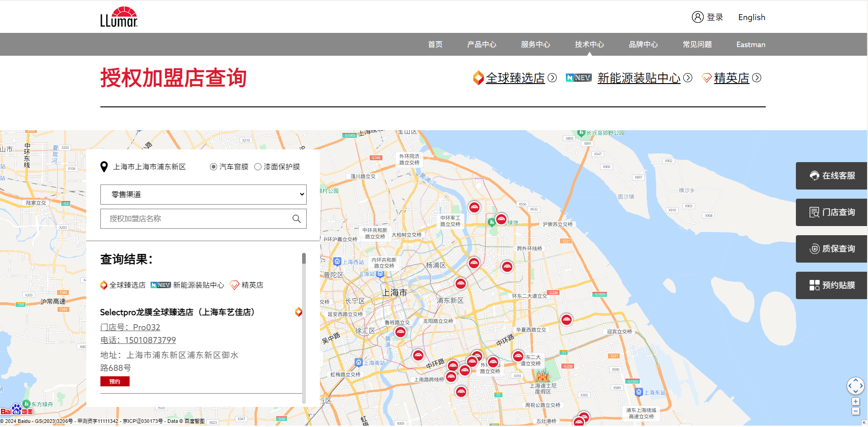
Task: Click the search magnifier icon
Action: (297, 219)
